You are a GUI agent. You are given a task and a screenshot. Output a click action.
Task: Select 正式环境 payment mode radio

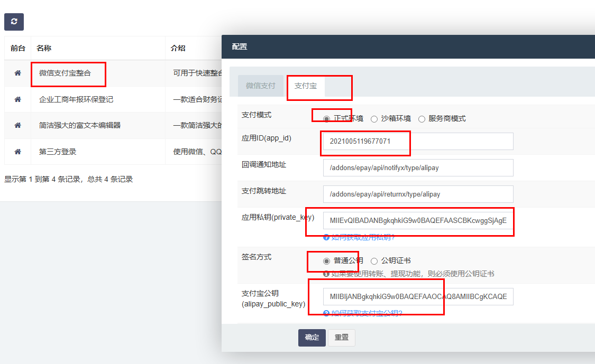pyautogui.click(x=326, y=119)
